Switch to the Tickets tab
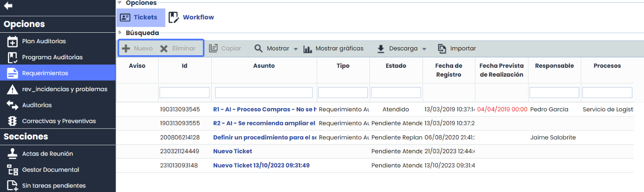This screenshot has width=644, height=192. [140, 17]
